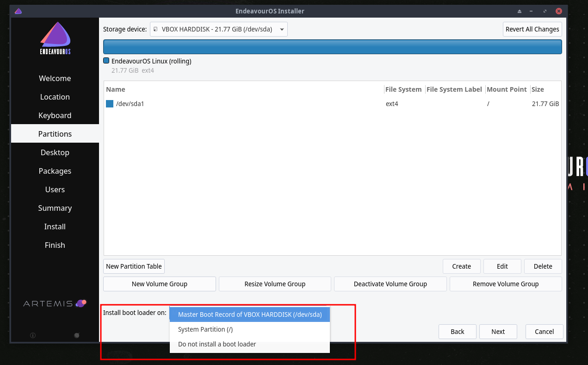Click the blue square beside EndeavourOS Linux (rolling)

coord(106,61)
